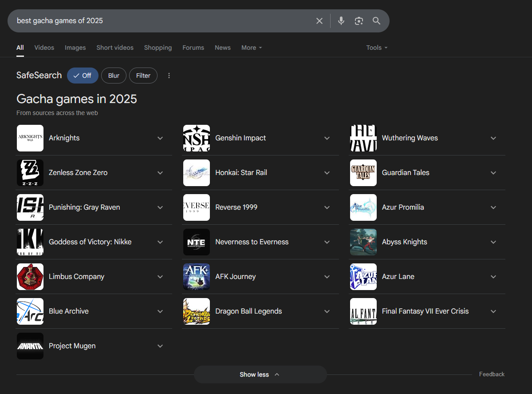Open the Project Mugen entry text

[72, 346]
